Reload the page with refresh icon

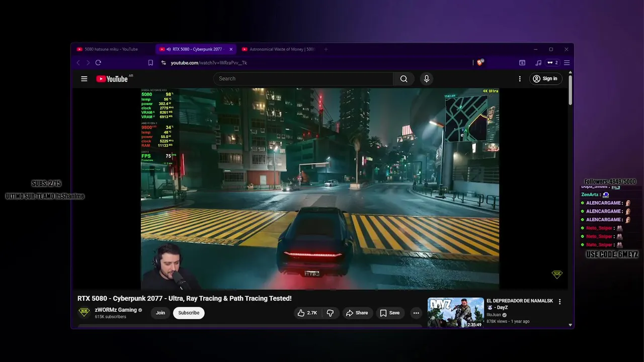[x=98, y=63]
